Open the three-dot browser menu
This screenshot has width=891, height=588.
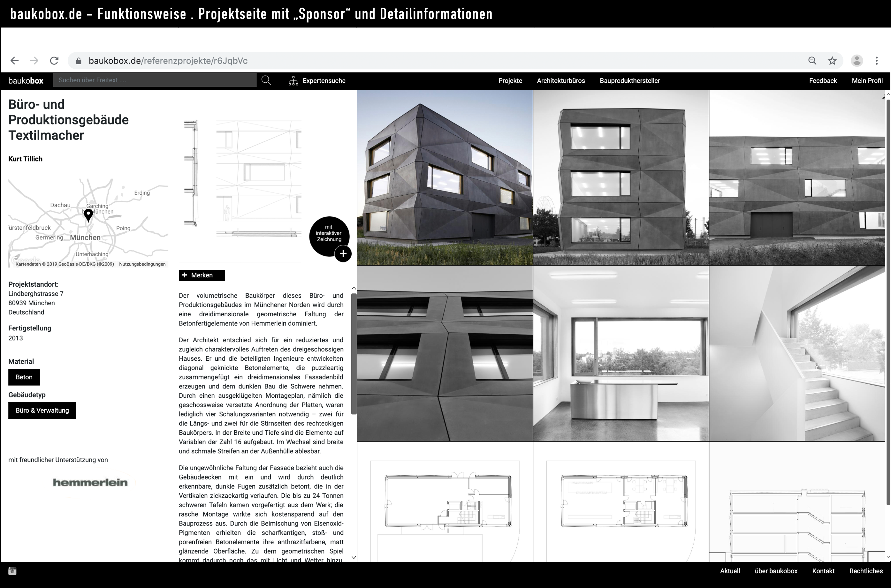pos(877,61)
